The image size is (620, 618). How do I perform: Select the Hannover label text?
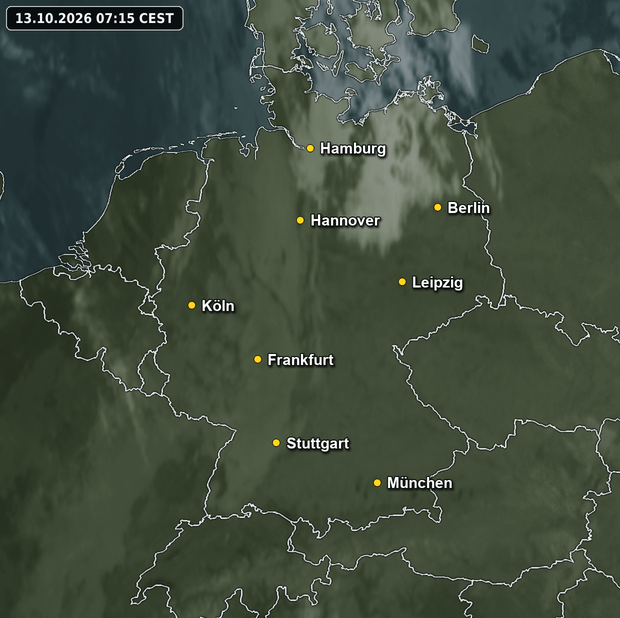coord(345,221)
